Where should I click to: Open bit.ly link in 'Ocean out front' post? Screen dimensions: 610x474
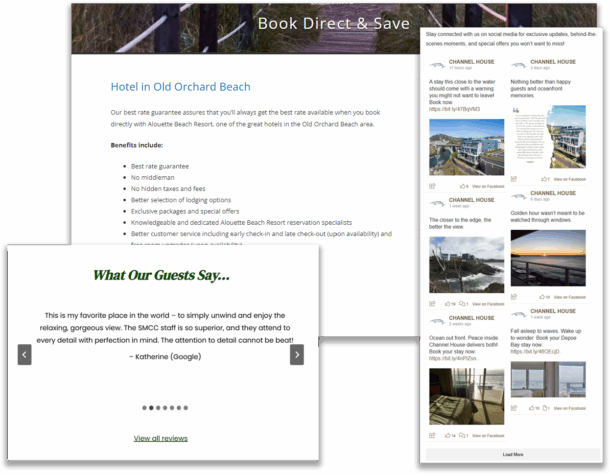(454, 358)
